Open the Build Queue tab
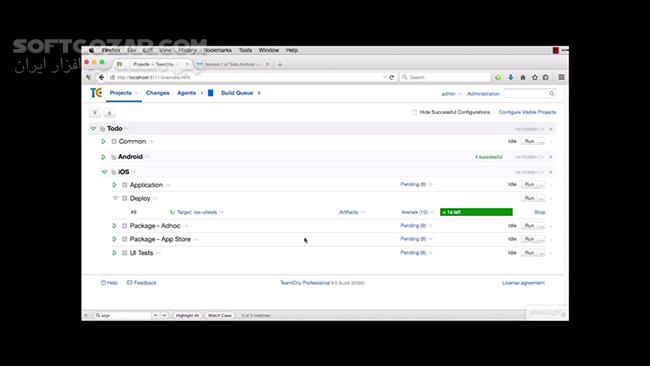Image resolution: width=650 pixels, height=366 pixels. pyautogui.click(x=237, y=93)
